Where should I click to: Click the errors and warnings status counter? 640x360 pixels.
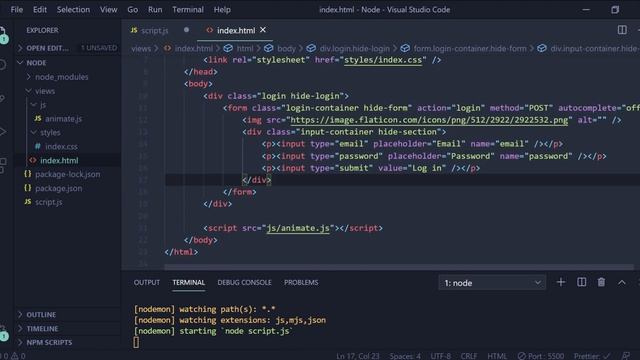point(13,356)
